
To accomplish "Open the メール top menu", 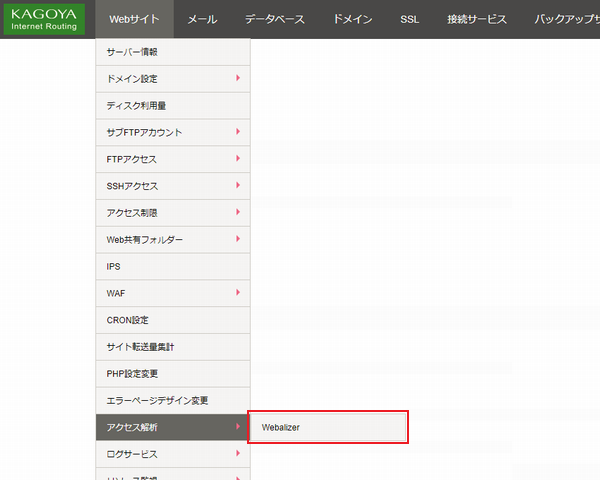I will (x=202, y=19).
